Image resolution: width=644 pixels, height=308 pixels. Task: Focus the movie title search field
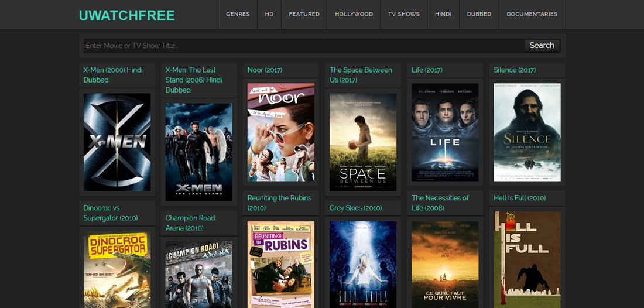(x=304, y=46)
